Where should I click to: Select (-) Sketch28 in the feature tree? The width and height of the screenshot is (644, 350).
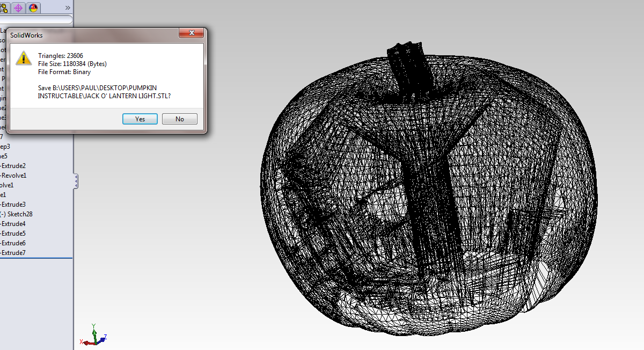[17, 214]
